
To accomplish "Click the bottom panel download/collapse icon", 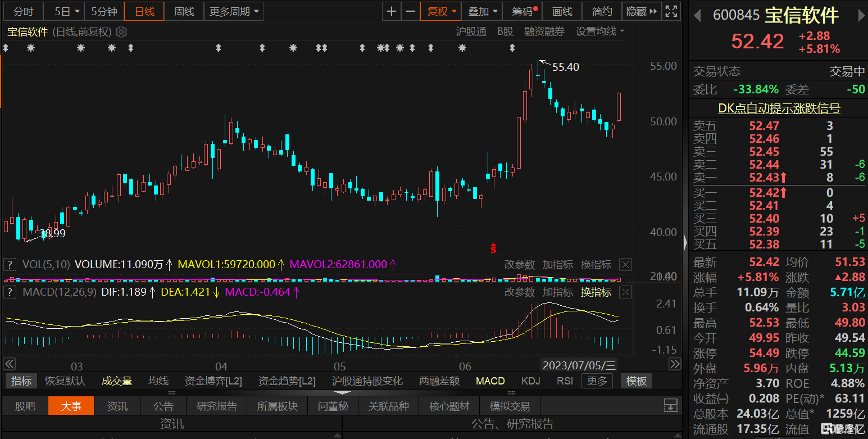I will click(670, 405).
